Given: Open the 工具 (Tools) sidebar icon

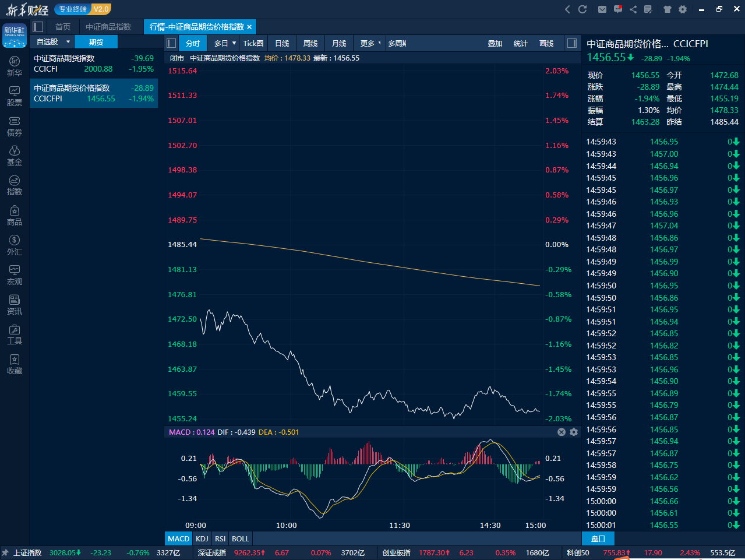Looking at the screenshot, I should pos(15,334).
